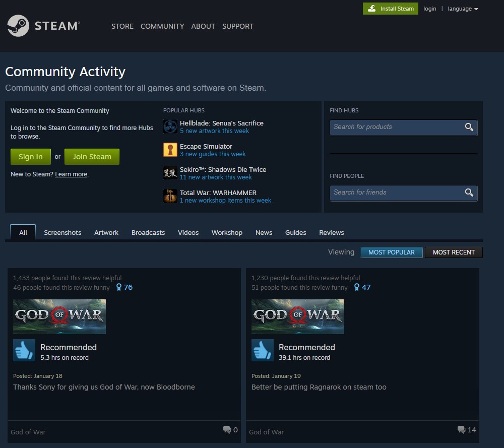
Task: Switch to the Screenshots tab
Action: tap(62, 232)
